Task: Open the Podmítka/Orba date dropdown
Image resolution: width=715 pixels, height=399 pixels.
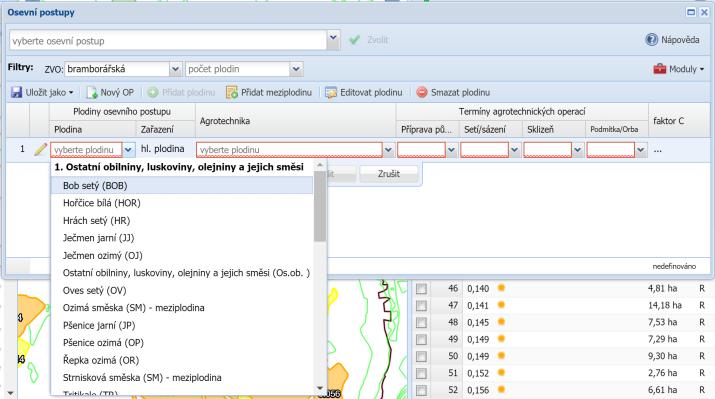Action: pos(641,150)
